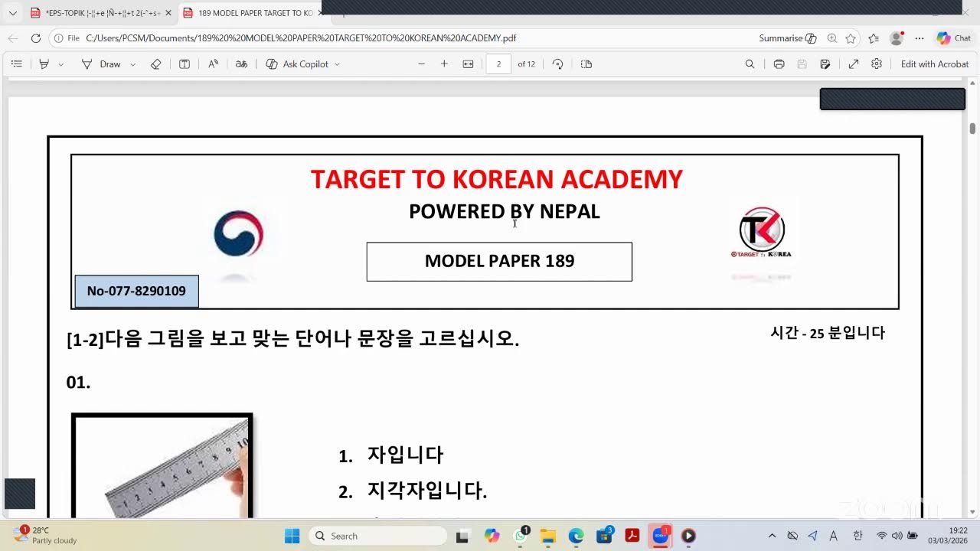Add a text box to PDF
This screenshot has height=551, width=980.
(185, 64)
